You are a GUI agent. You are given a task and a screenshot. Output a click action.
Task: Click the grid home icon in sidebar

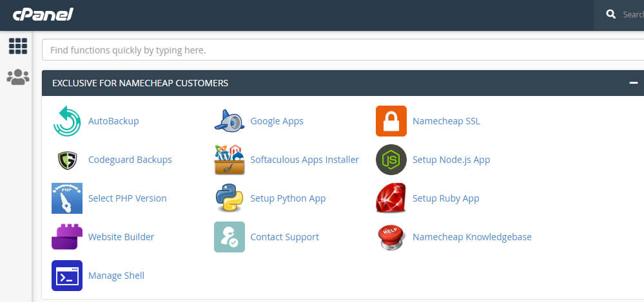18,46
